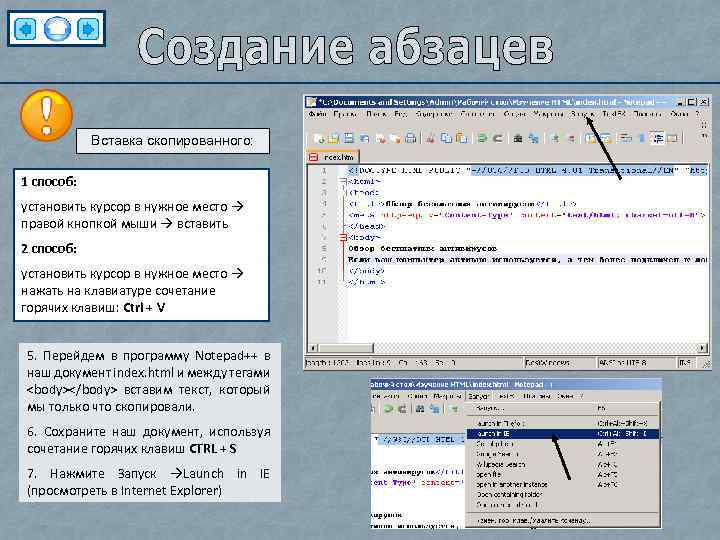The height and width of the screenshot is (540, 720).
Task: Maximize the upper Notepad++ window
Action: pos(691,102)
